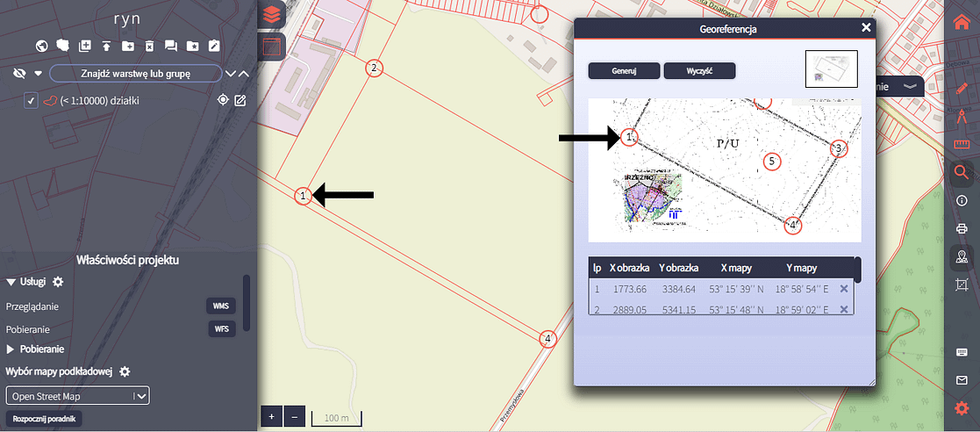Viewport: 980px width, 432px height.
Task: Zoom to działki layer extent target icon
Action: [223, 100]
